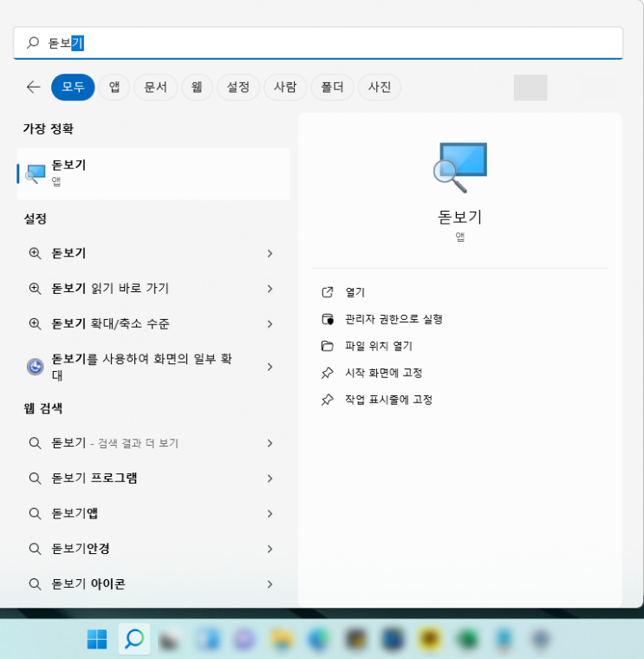Click pin icon beside 작업 표시줄에 고정
644x659 pixels.
[328, 400]
